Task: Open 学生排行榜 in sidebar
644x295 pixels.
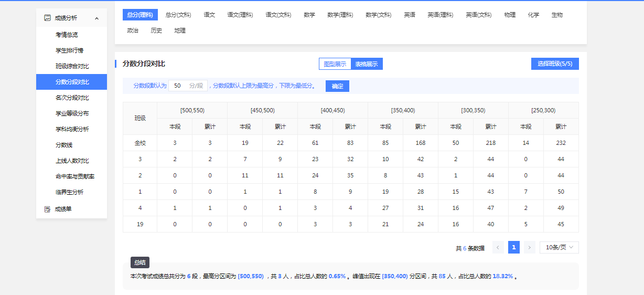Action: (69, 50)
